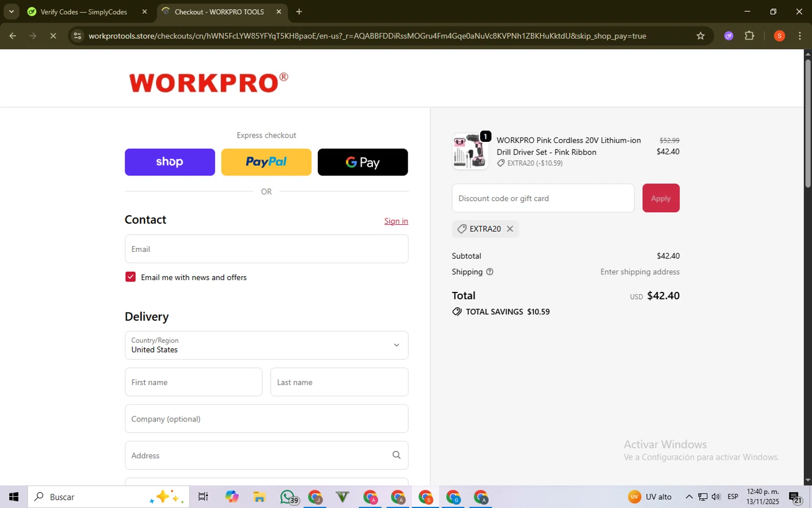
Task: Click the WORKPRO logo
Action: [x=208, y=82]
